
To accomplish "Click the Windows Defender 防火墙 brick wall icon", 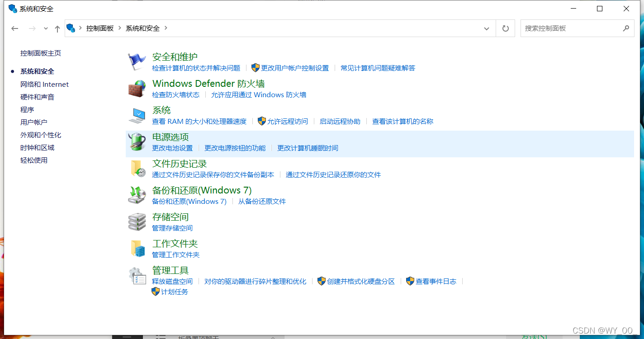I will click(137, 88).
